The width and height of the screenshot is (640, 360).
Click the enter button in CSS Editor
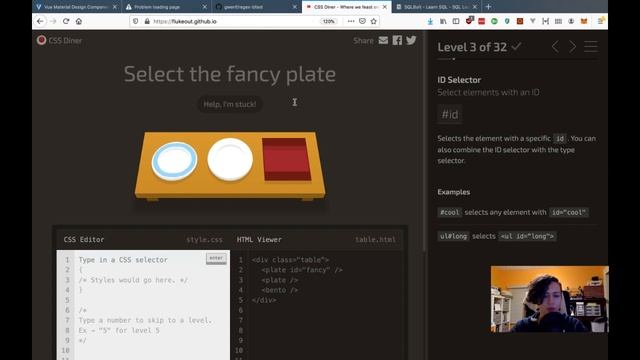(216, 258)
